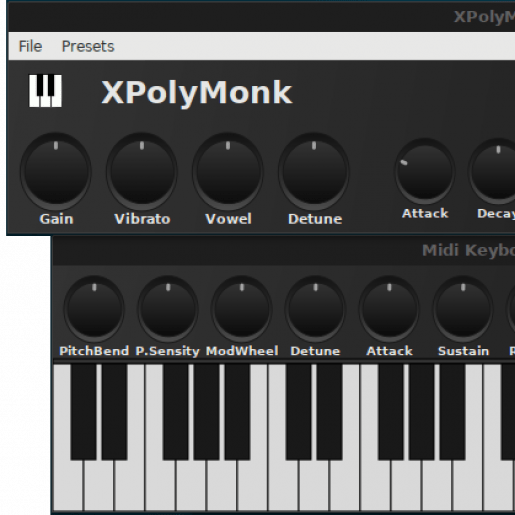Click the PitchBend knob
This screenshot has width=515, height=515.
94,309
